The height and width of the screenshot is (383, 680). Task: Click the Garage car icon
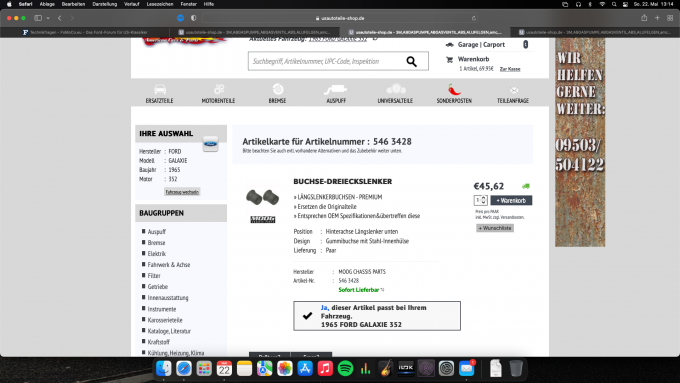pos(450,45)
